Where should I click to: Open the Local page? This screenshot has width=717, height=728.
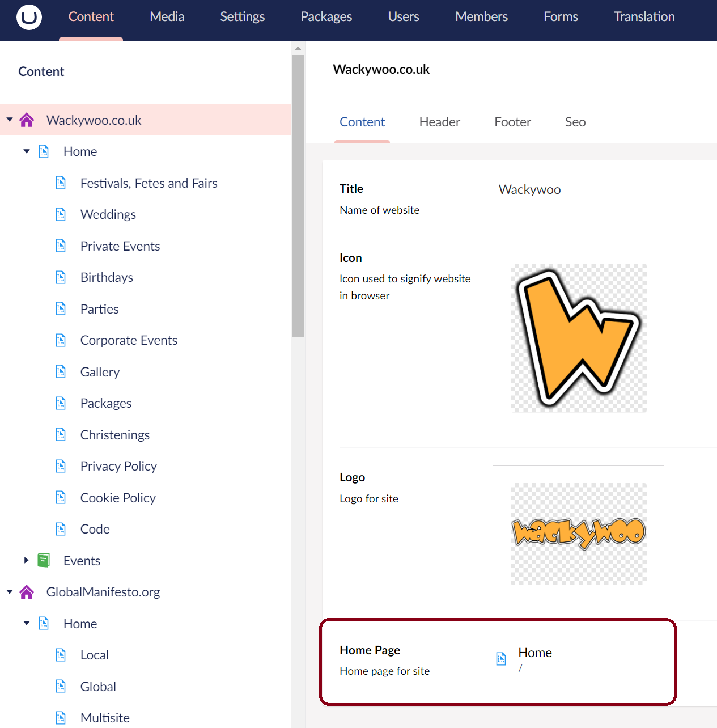tap(95, 655)
